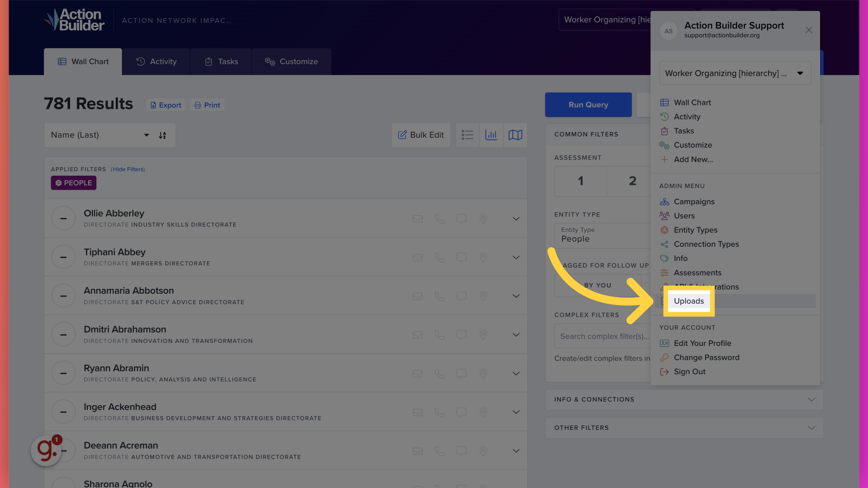Screen dimensions: 868x488
Task: Click the location pin icon for Ryann Abramin
Action: 483,374
